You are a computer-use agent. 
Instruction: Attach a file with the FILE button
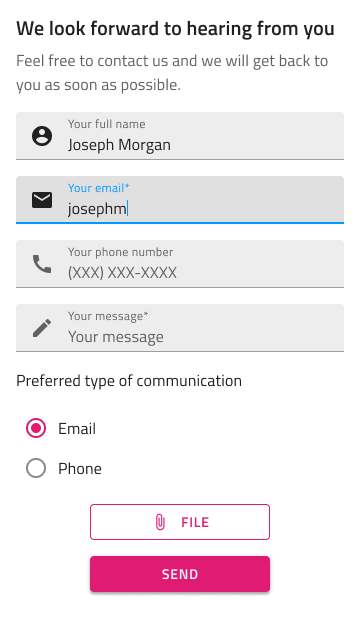tap(180, 522)
